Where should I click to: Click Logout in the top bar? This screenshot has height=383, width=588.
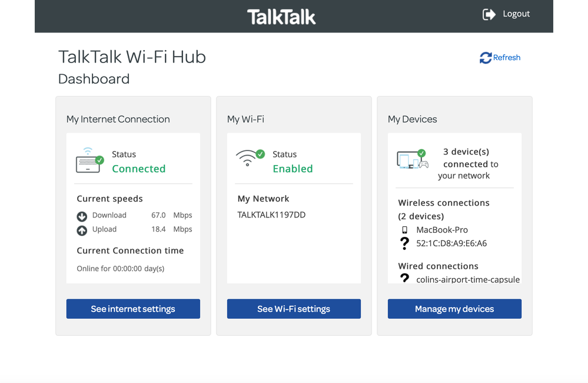pyautogui.click(x=516, y=14)
